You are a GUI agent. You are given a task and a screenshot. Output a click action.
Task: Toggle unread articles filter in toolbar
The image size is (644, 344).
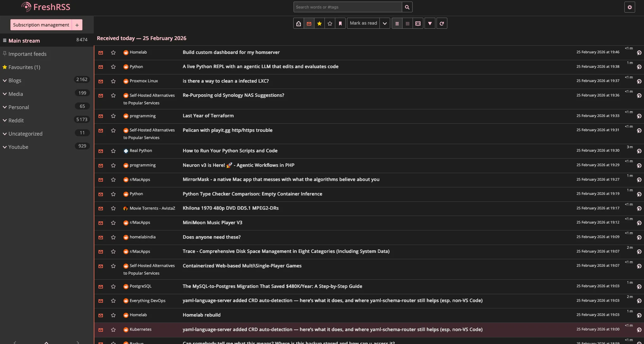(309, 23)
